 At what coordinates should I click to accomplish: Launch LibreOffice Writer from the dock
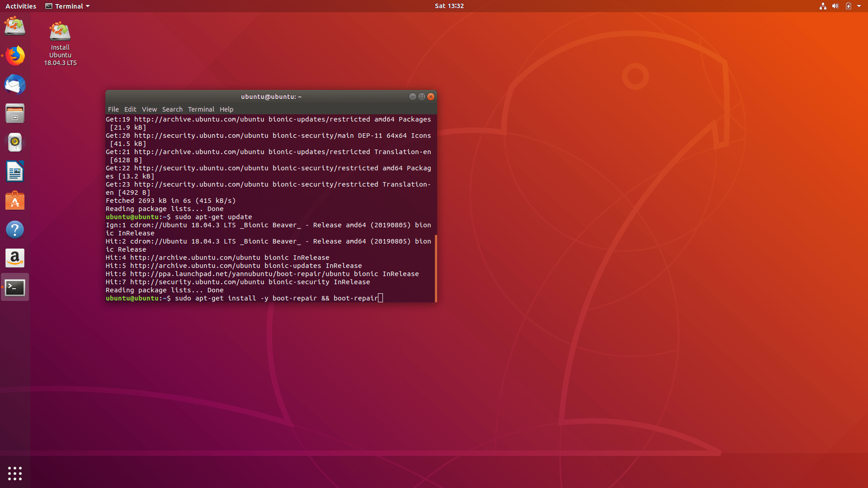[15, 172]
